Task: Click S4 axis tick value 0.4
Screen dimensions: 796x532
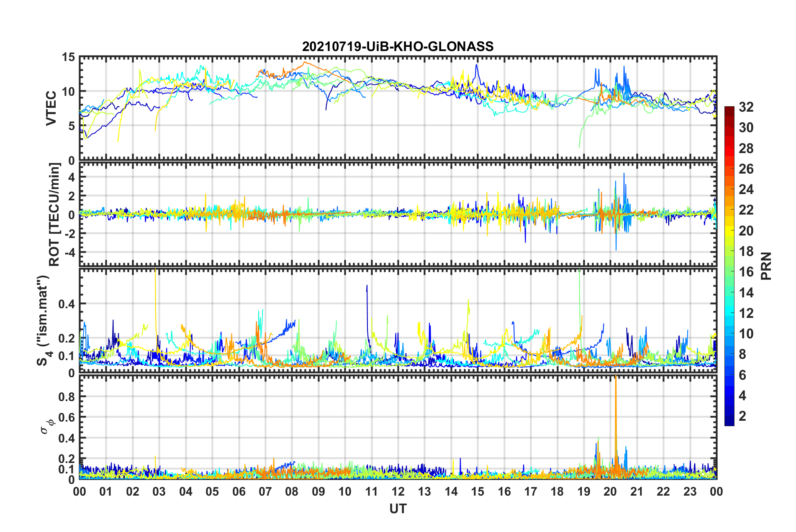Action: pos(67,304)
